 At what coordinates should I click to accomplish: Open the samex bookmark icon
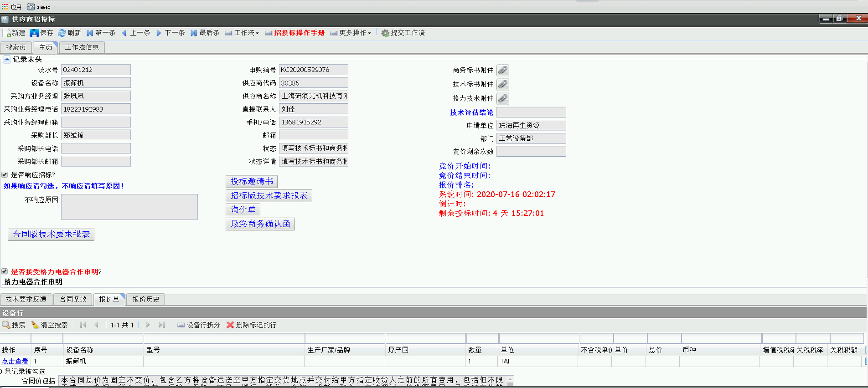(x=31, y=7)
